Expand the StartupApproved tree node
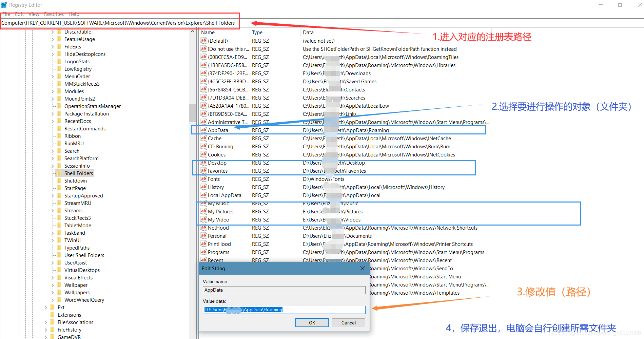The image size is (644, 339). [x=53, y=196]
